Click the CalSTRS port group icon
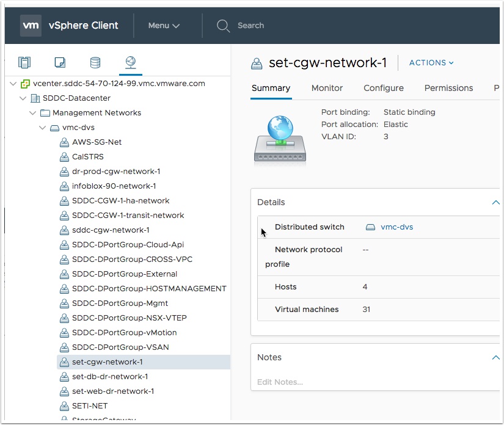The width and height of the screenshot is (504, 425). point(64,157)
